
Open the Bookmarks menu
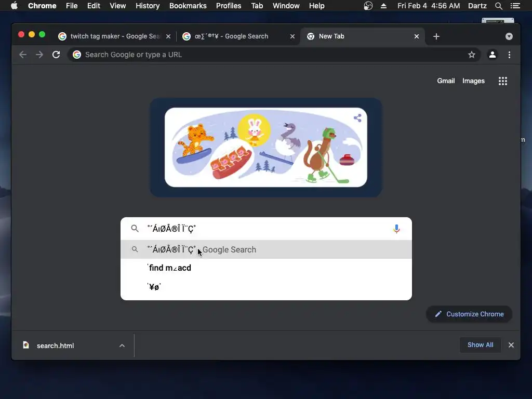pyautogui.click(x=188, y=6)
